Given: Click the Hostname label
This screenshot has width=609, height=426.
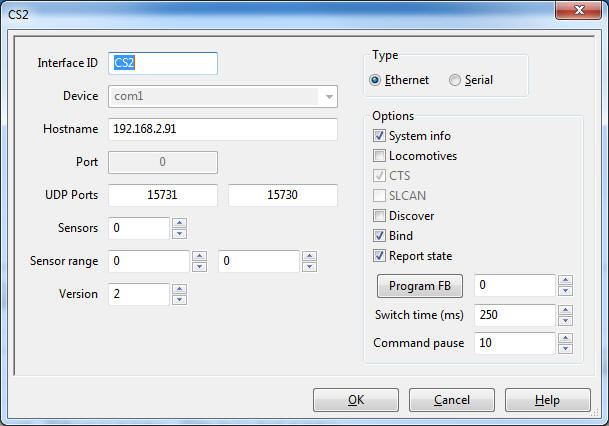Looking at the screenshot, I should (71, 129).
